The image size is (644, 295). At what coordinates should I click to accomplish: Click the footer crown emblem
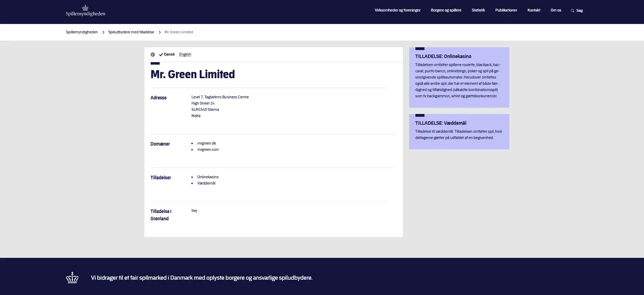click(x=72, y=278)
